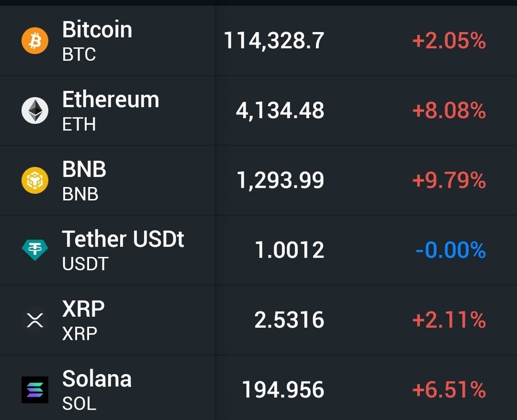517x420 pixels.
Task: Click Solana's +6.51% change value
Action: coord(449,390)
